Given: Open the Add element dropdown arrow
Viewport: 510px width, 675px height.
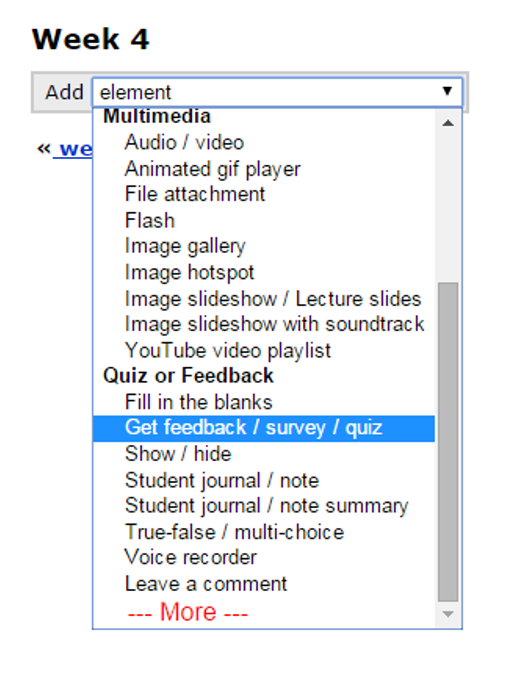Looking at the screenshot, I should tap(447, 91).
